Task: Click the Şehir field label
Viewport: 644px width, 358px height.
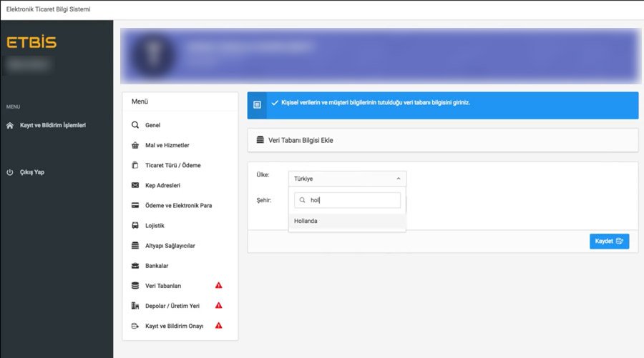Action: point(263,200)
